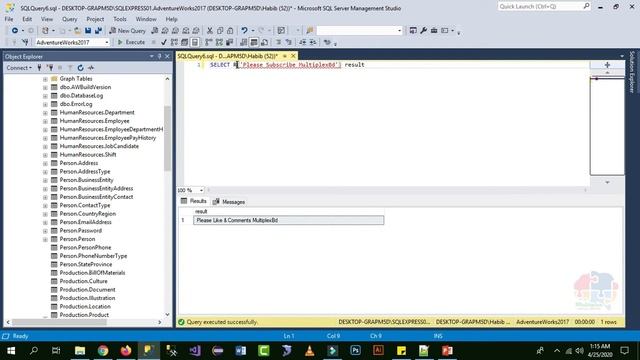This screenshot has width=640, height=360.
Task: Open the File menu
Action: [x=9, y=19]
